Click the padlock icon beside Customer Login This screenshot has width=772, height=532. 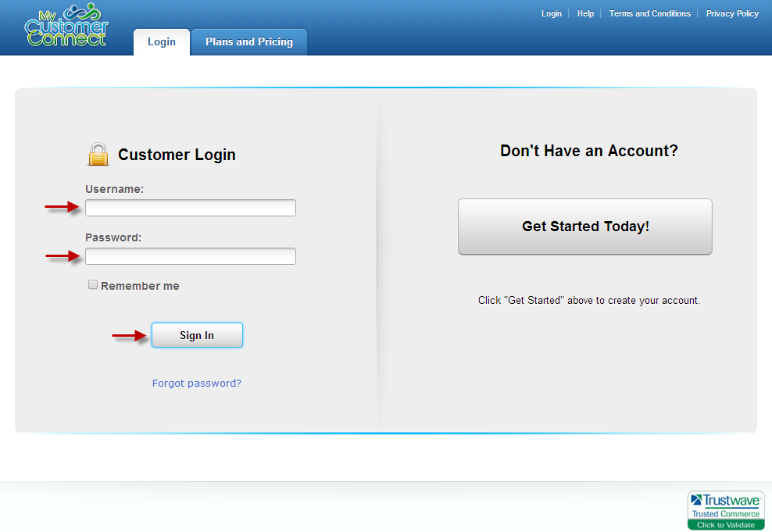(98, 155)
